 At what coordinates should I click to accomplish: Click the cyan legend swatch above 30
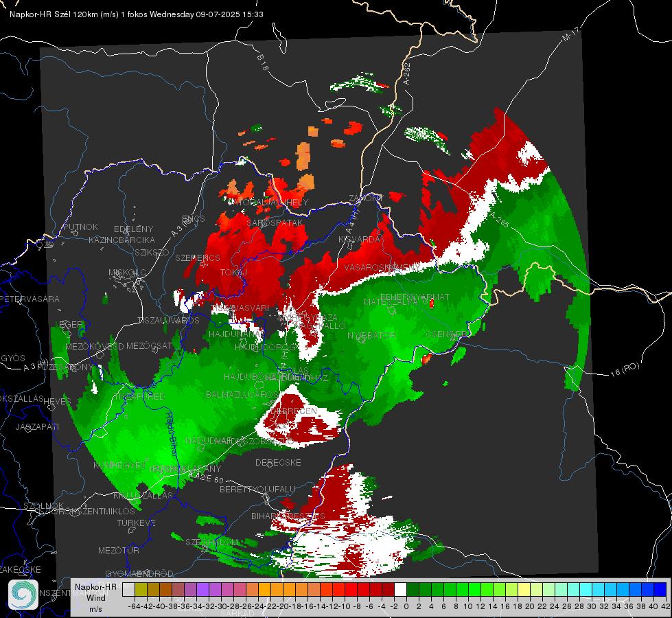point(586,590)
